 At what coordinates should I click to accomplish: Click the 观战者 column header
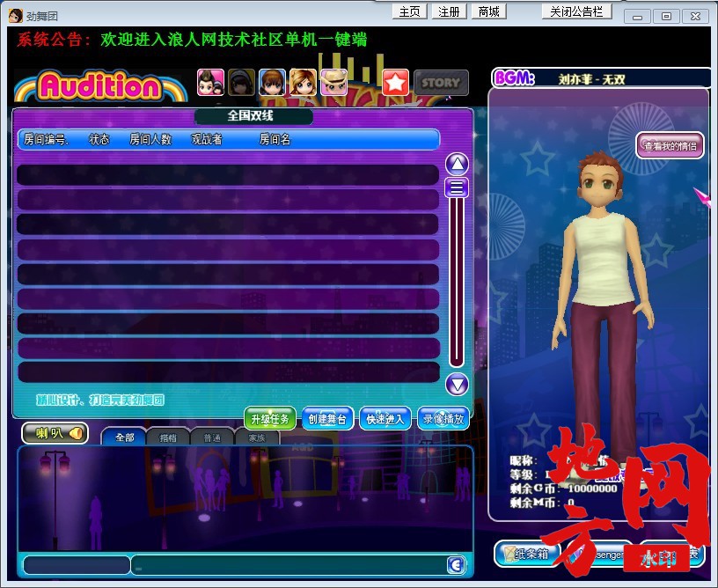point(207,139)
